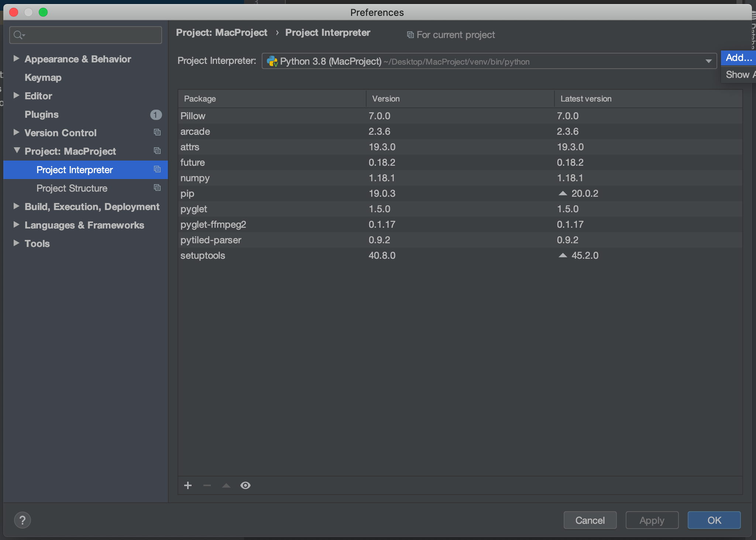This screenshot has height=540, width=756.
Task: Select the setuptools package row
Action: (x=460, y=255)
